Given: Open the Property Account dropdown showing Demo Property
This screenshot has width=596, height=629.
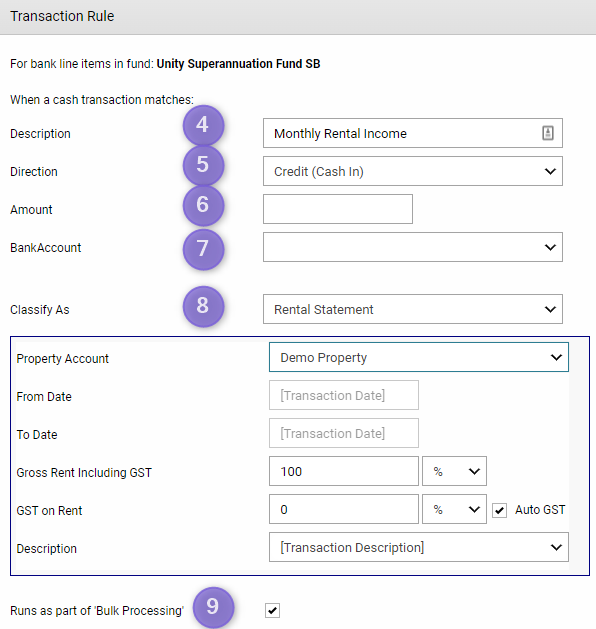Looking at the screenshot, I should [x=419, y=357].
